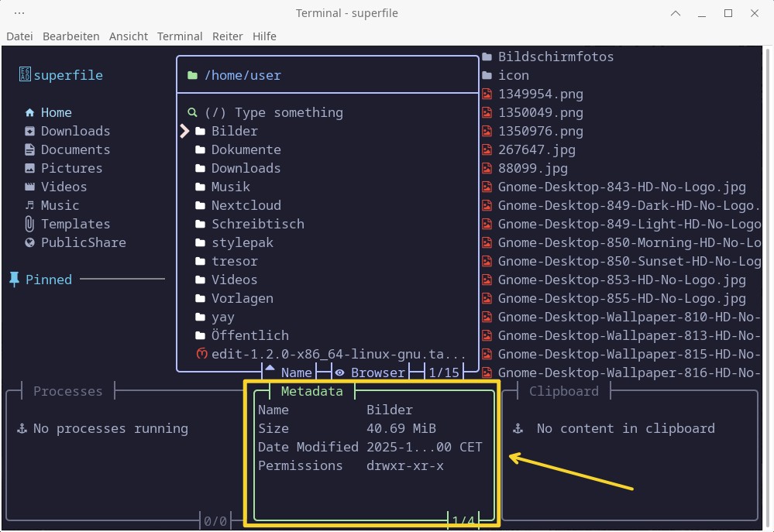
Task: Click the edit-1.2.0 tar archive icon
Action: tap(201, 354)
